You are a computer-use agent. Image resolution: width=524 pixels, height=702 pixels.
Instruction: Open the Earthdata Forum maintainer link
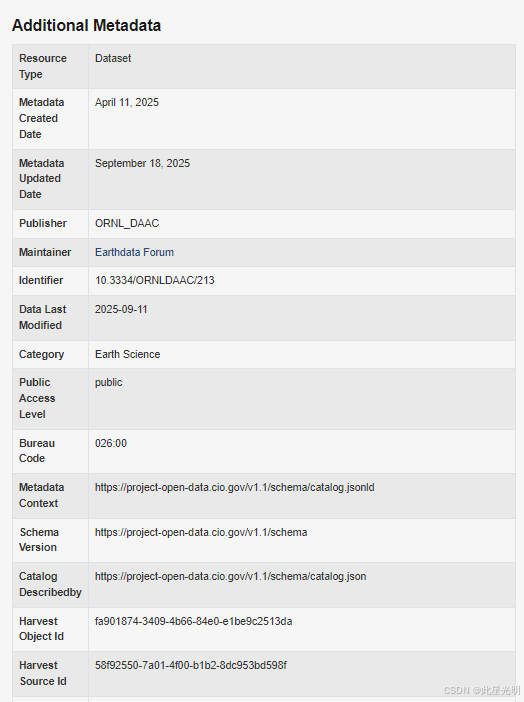click(x=134, y=253)
